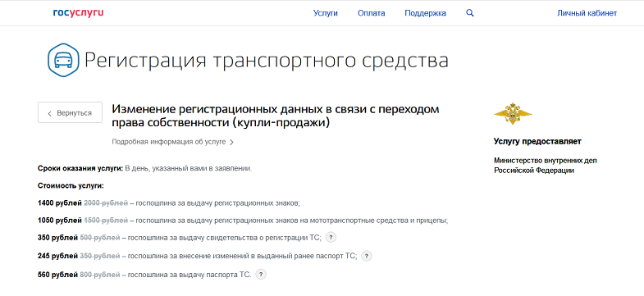Open the Госуслуги logo home link
The image size is (644, 296).
[x=78, y=13]
